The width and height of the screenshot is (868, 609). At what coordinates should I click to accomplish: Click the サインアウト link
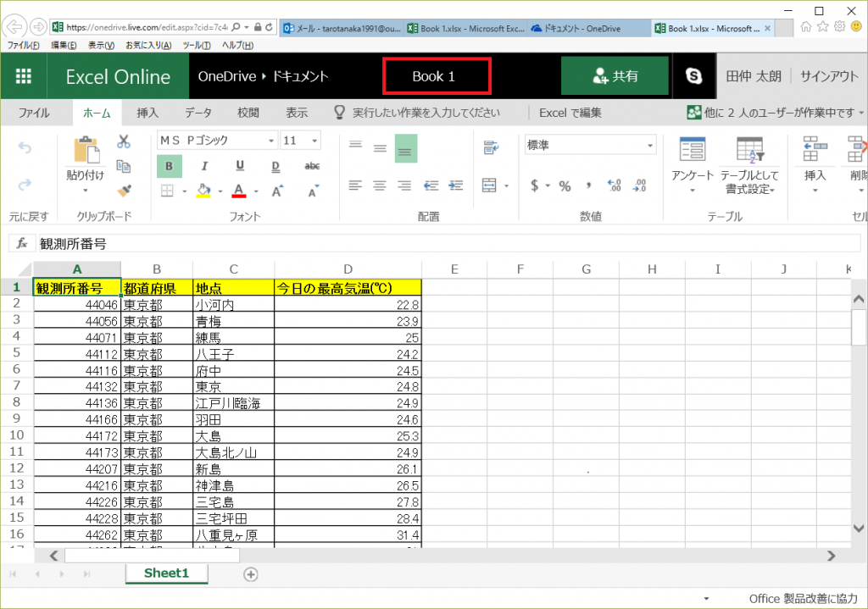pos(829,76)
